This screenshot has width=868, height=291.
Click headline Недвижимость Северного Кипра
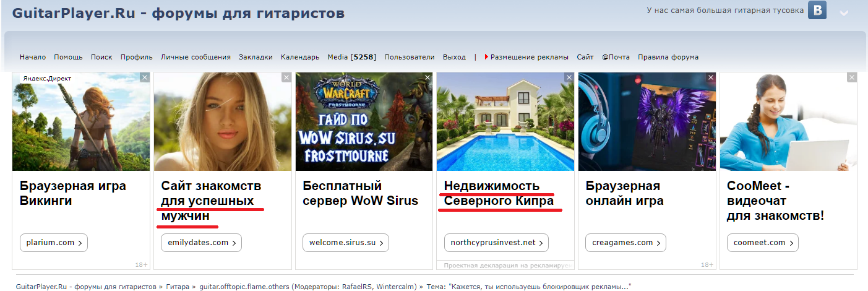pyautogui.click(x=499, y=193)
